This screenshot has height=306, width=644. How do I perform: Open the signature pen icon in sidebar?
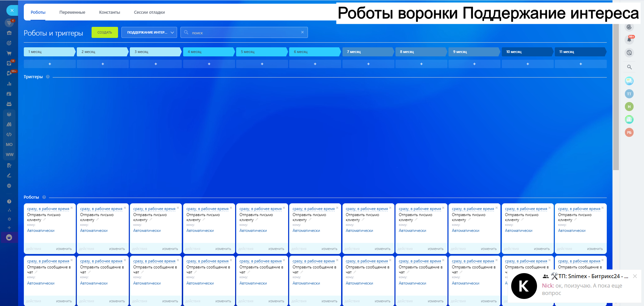tap(9, 175)
